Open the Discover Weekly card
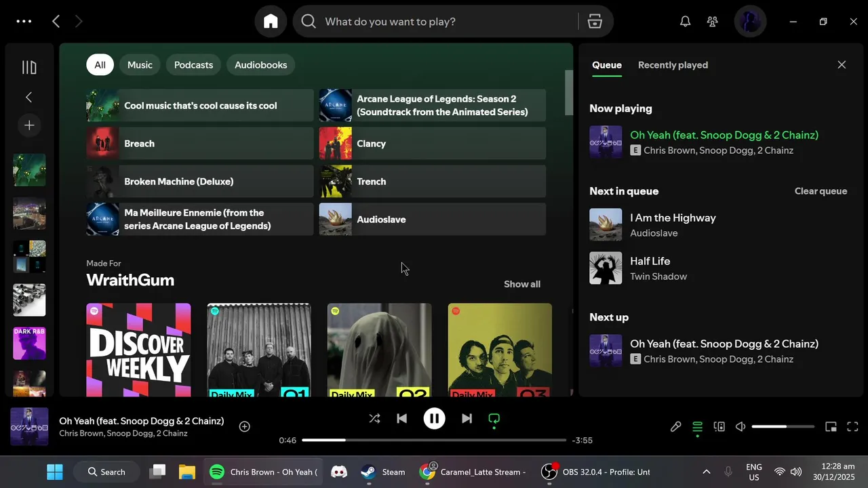This screenshot has width=868, height=488. [x=138, y=350]
